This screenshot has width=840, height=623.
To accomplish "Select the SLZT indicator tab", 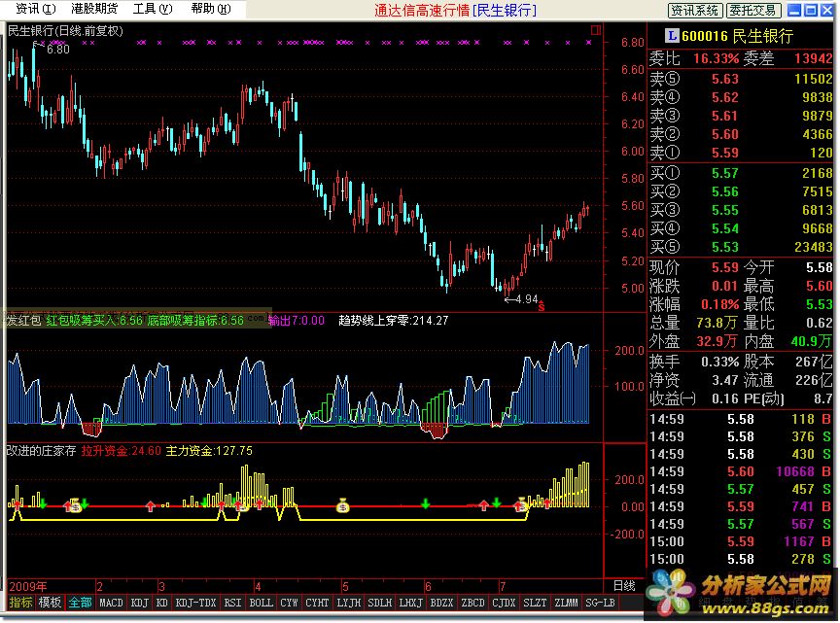I will click(535, 603).
